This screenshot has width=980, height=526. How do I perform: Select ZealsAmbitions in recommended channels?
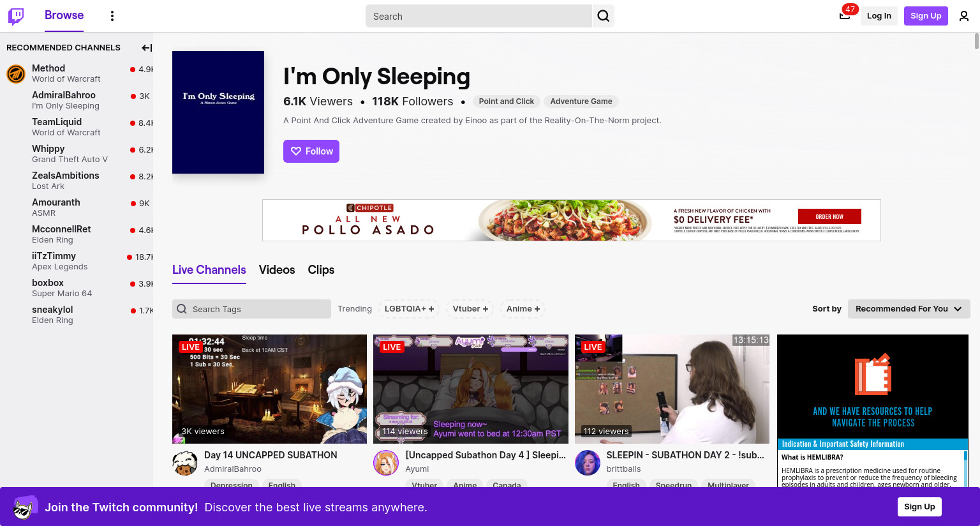[77, 181]
